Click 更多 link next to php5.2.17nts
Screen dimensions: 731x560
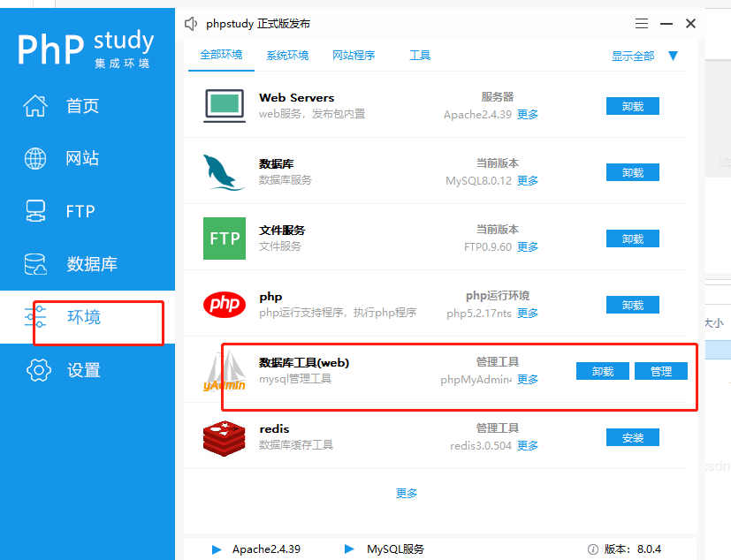pos(528,313)
